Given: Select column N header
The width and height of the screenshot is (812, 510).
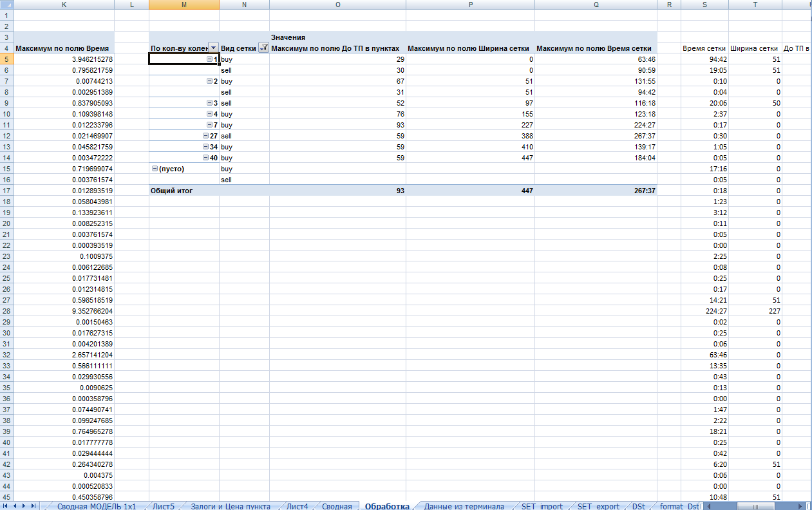Looking at the screenshot, I should pyautogui.click(x=245, y=5).
